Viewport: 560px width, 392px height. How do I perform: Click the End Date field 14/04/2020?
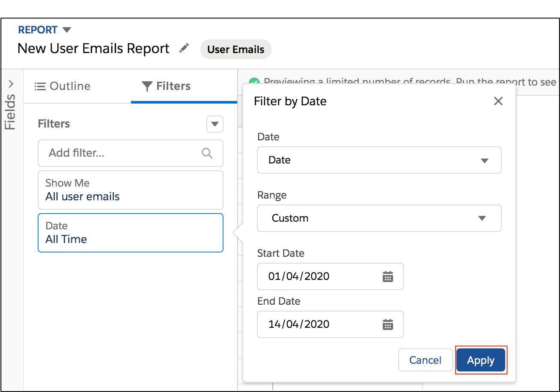coord(331,324)
